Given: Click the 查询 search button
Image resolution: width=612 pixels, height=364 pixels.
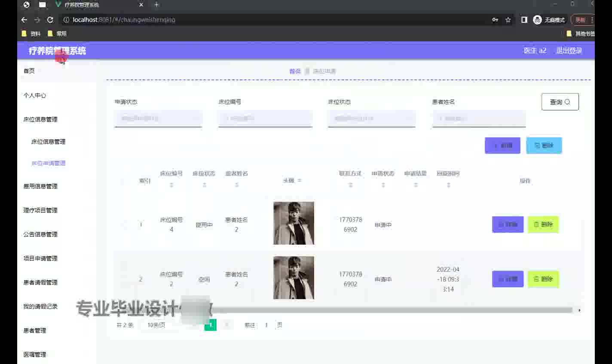Looking at the screenshot, I should pyautogui.click(x=560, y=102).
